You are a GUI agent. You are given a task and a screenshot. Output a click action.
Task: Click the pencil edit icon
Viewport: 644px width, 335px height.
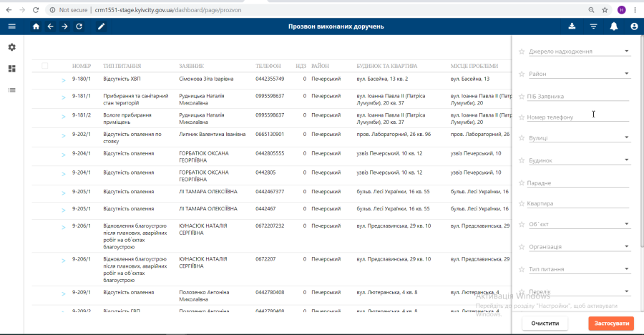click(x=101, y=26)
